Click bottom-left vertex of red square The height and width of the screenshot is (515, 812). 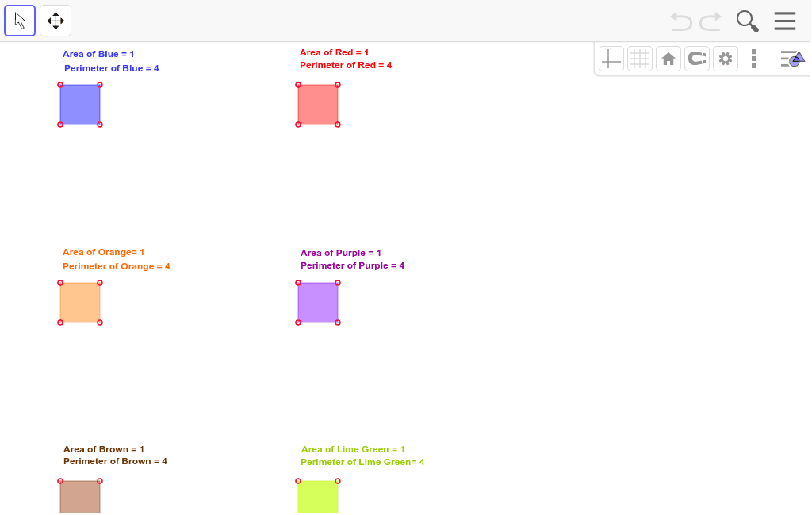coord(298,124)
